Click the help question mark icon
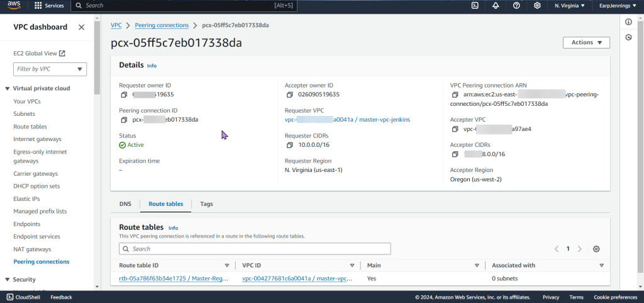 coord(516,6)
